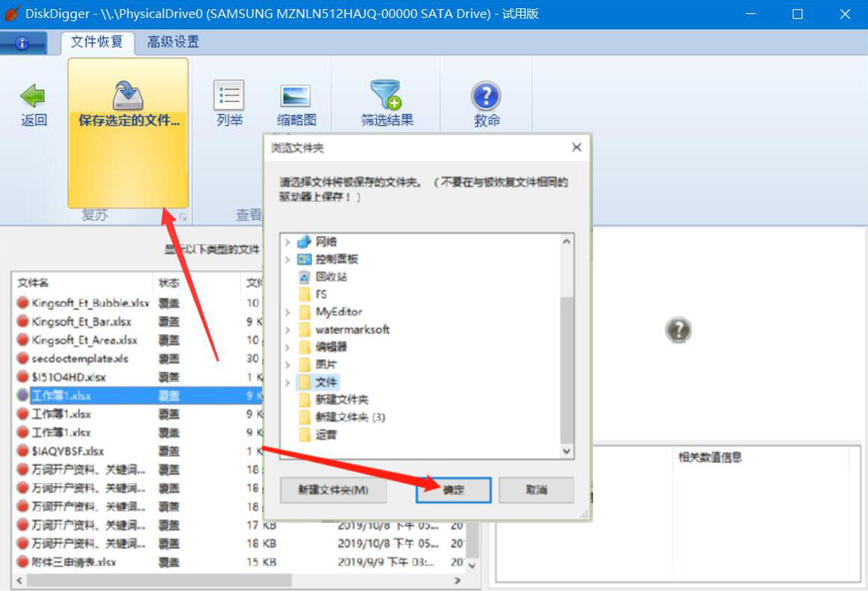Click the blue info button left of 文件恢复 tab

[22, 43]
